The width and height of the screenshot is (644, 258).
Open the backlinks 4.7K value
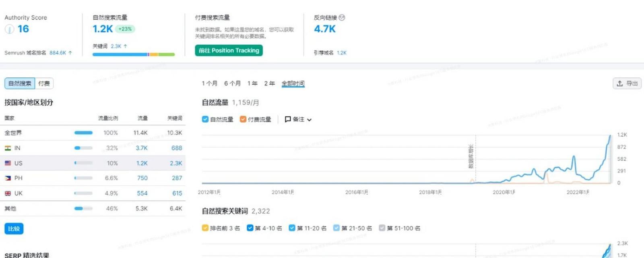point(325,29)
